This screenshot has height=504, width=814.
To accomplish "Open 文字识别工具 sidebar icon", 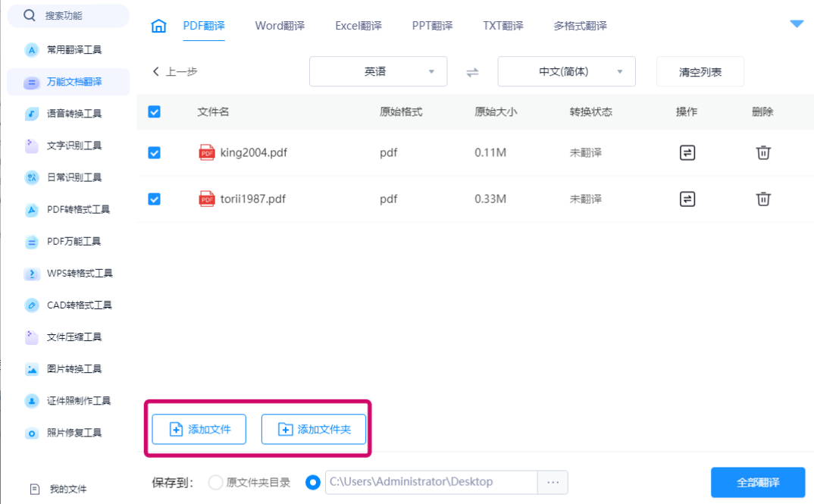I will pyautogui.click(x=32, y=146).
